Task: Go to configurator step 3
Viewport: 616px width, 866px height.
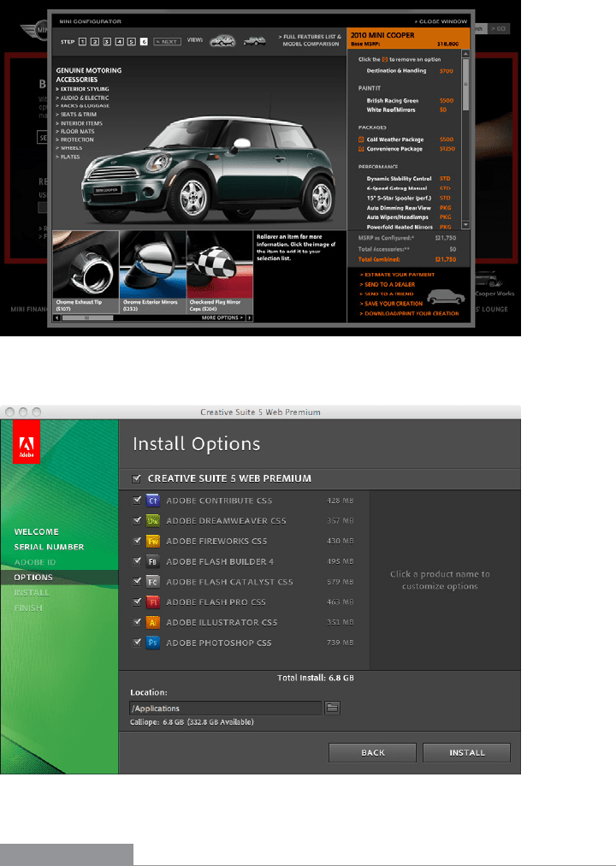Action: click(x=107, y=41)
